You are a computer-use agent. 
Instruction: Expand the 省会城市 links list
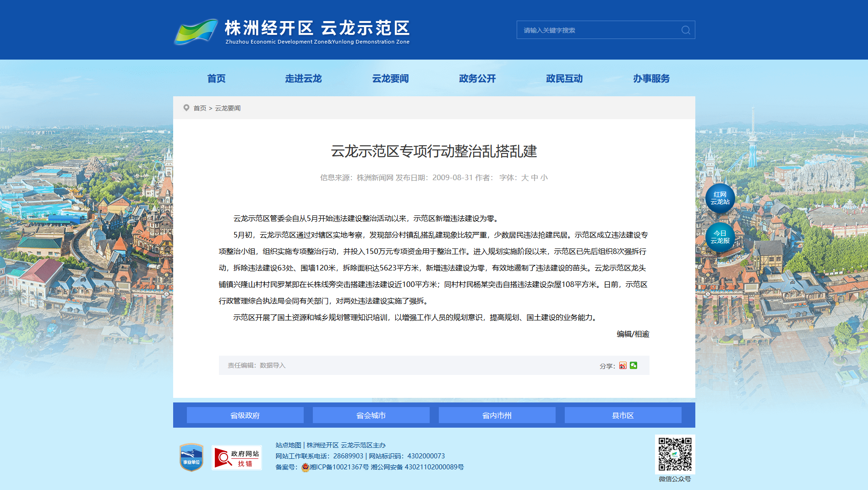coord(371,415)
